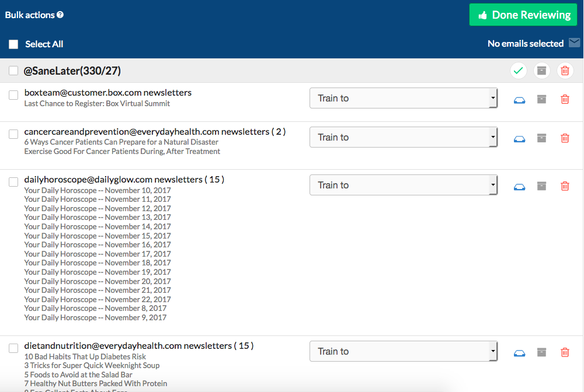Open 5 Foods to Avoid at the Salad Bar

pyautogui.click(x=78, y=375)
